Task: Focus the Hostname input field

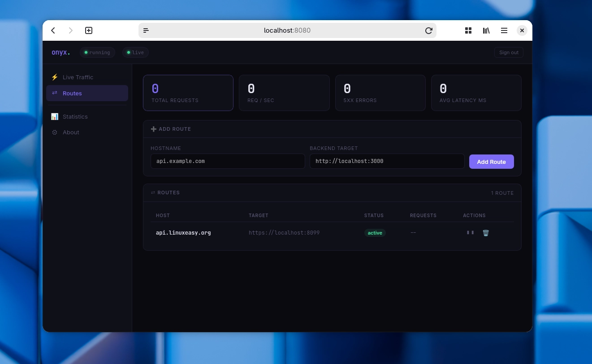Action: [x=228, y=161]
